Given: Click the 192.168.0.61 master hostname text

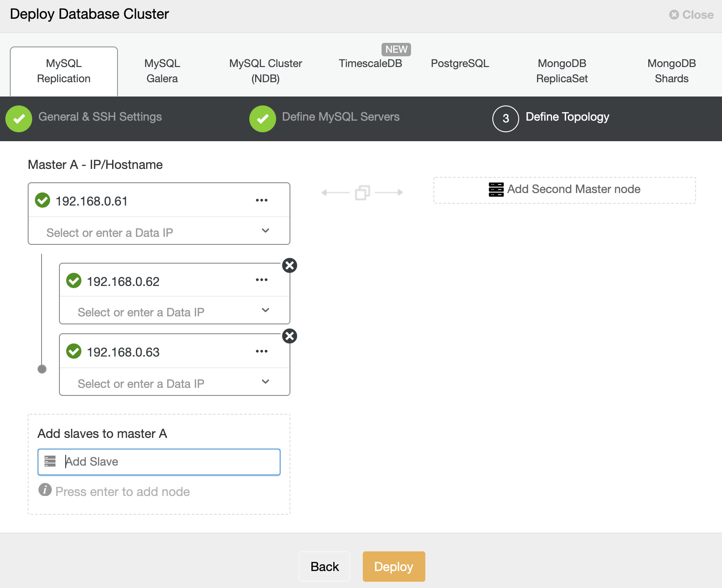Looking at the screenshot, I should pyautogui.click(x=92, y=202).
